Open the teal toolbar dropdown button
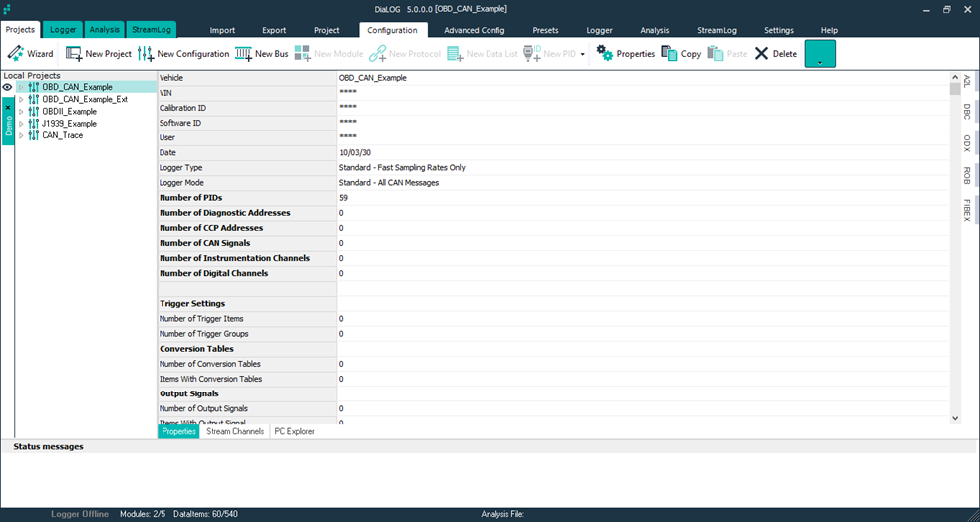 819,55
